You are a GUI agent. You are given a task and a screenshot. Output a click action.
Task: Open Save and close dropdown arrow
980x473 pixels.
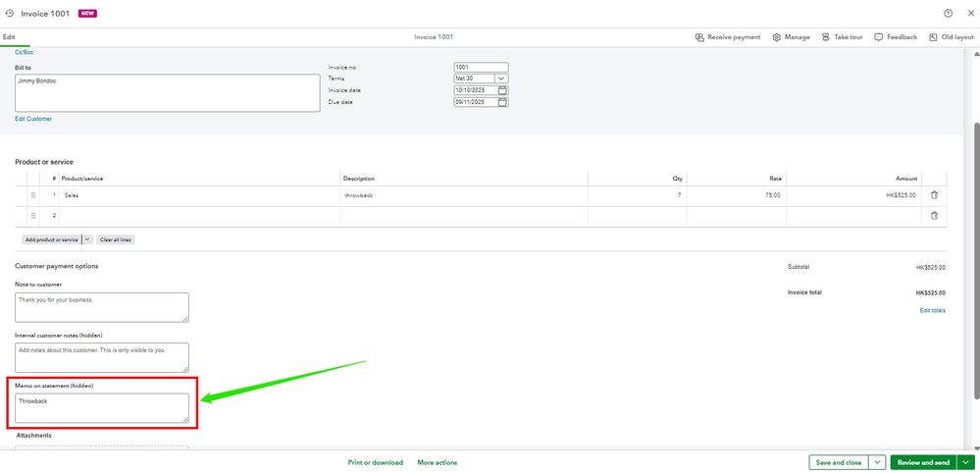click(x=878, y=462)
